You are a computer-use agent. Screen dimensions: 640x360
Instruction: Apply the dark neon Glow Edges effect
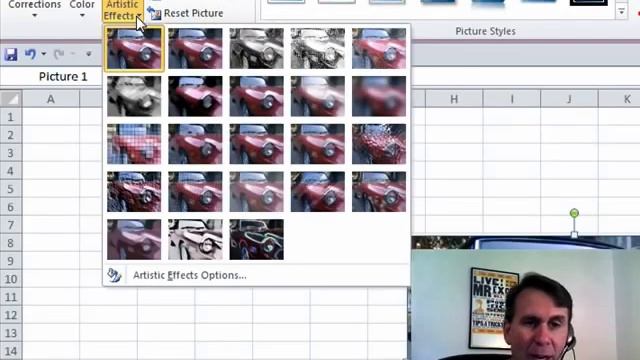[x=257, y=239]
